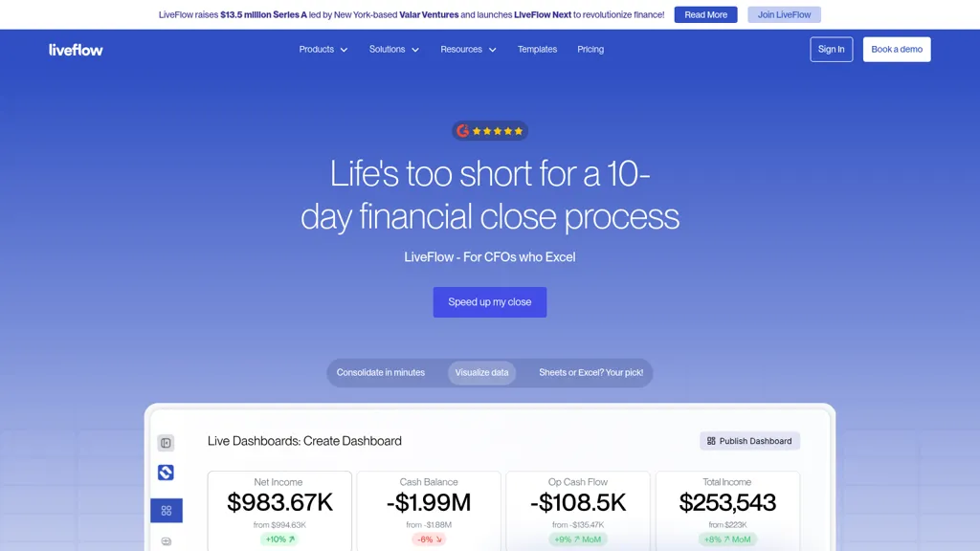Expand the Resources dropdown menu
This screenshot has height=551, width=980.
pos(468,50)
